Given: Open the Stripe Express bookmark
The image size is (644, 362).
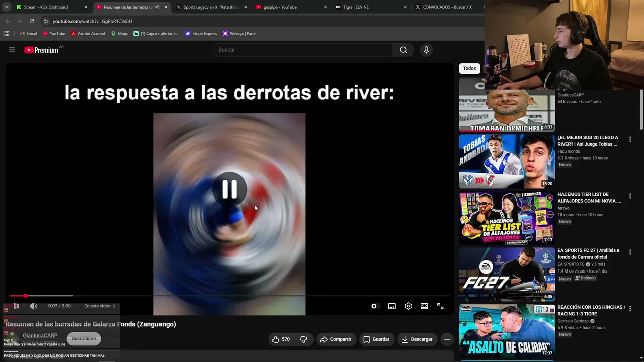Looking at the screenshot, I should 201,34.
